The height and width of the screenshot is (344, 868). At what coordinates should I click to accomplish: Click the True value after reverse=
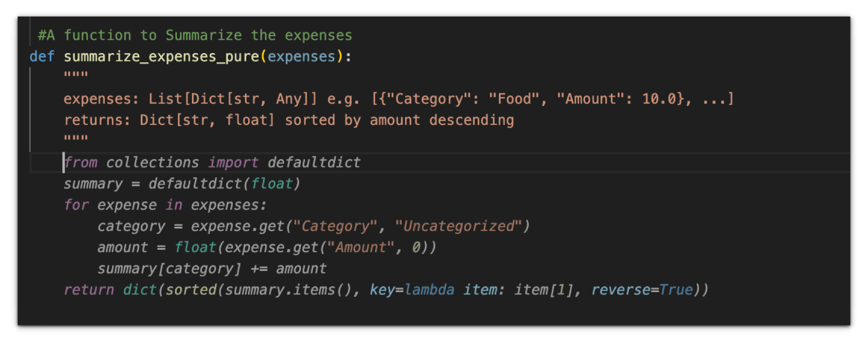(x=676, y=290)
